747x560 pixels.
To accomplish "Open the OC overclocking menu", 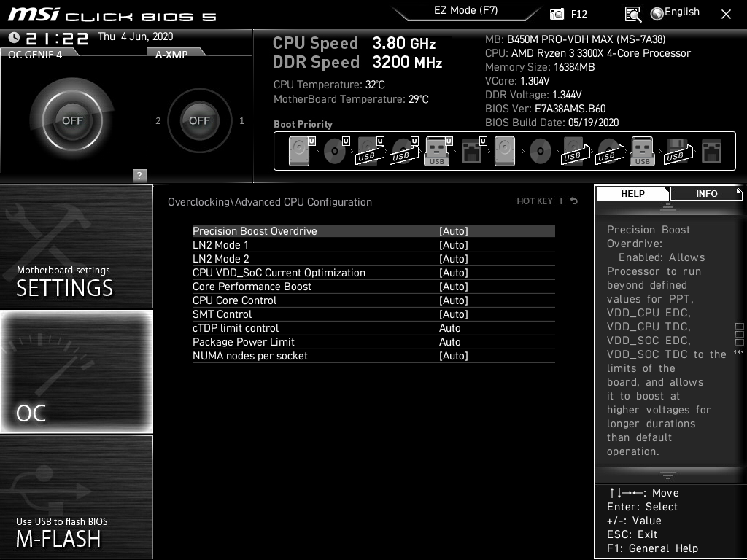I will point(76,371).
